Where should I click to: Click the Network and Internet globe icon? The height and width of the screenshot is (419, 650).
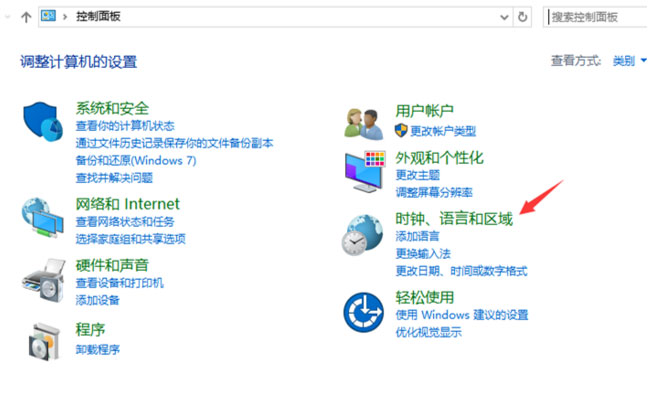43,218
